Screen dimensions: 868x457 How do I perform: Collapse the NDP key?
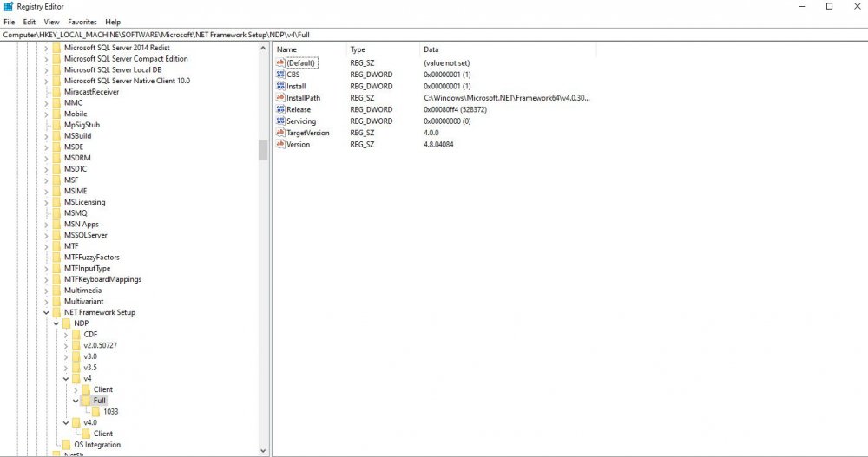tap(56, 323)
